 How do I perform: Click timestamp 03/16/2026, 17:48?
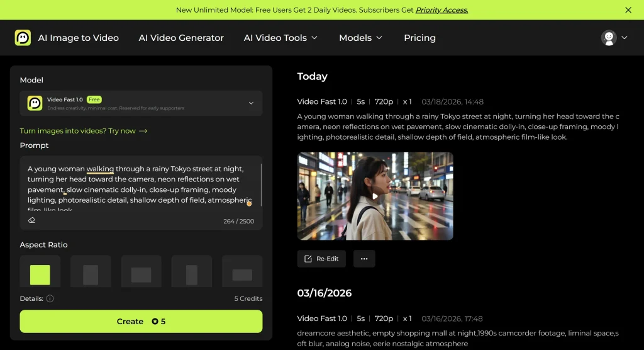click(452, 319)
